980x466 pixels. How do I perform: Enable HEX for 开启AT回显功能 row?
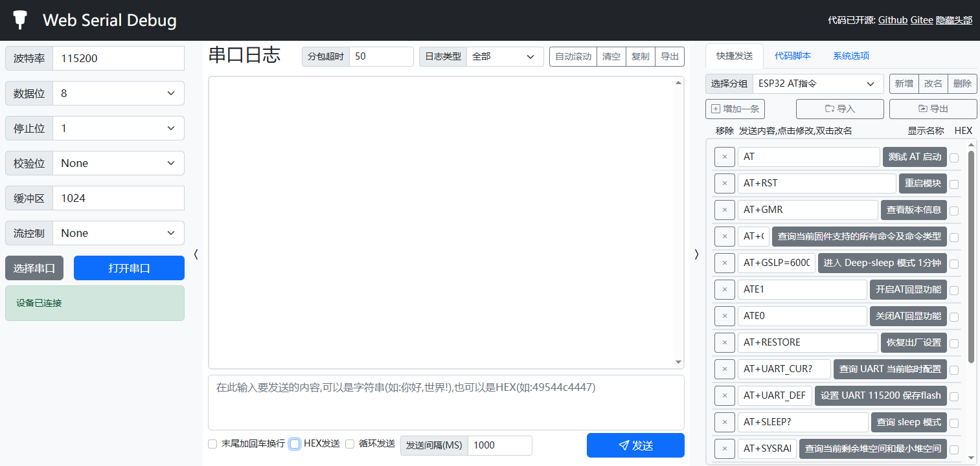(954, 290)
